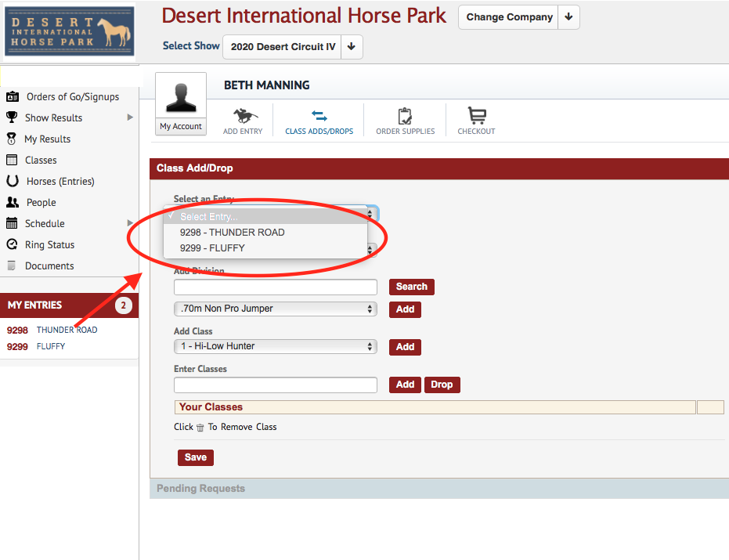Click the down arrow beside the show name

coord(352,47)
